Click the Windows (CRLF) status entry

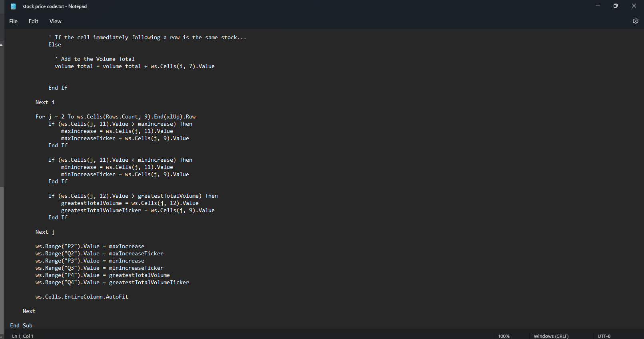coord(551,336)
